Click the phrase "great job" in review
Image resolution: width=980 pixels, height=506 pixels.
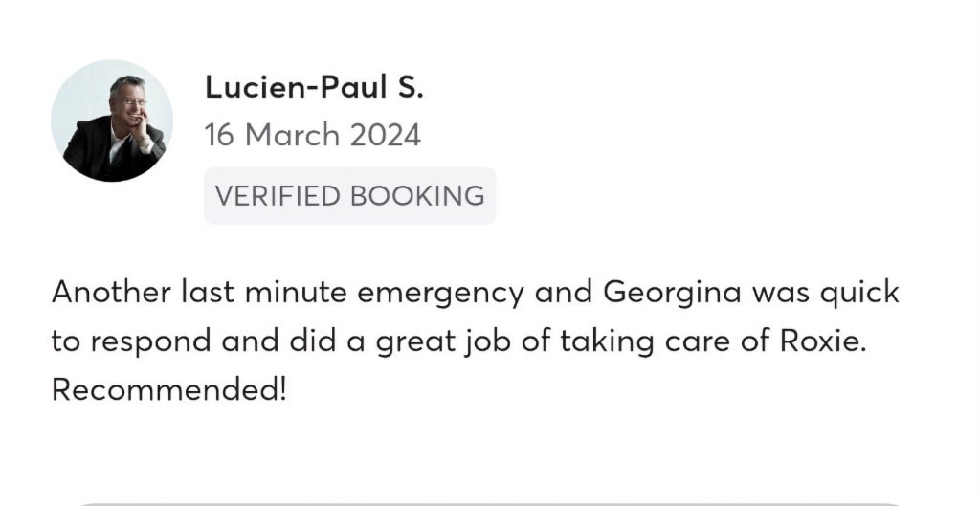click(x=441, y=341)
